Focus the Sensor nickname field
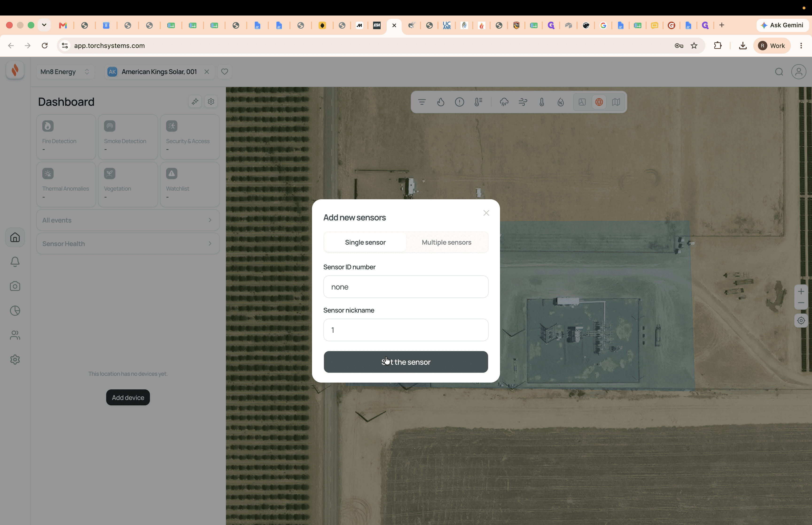The height and width of the screenshot is (525, 812). 406,330
